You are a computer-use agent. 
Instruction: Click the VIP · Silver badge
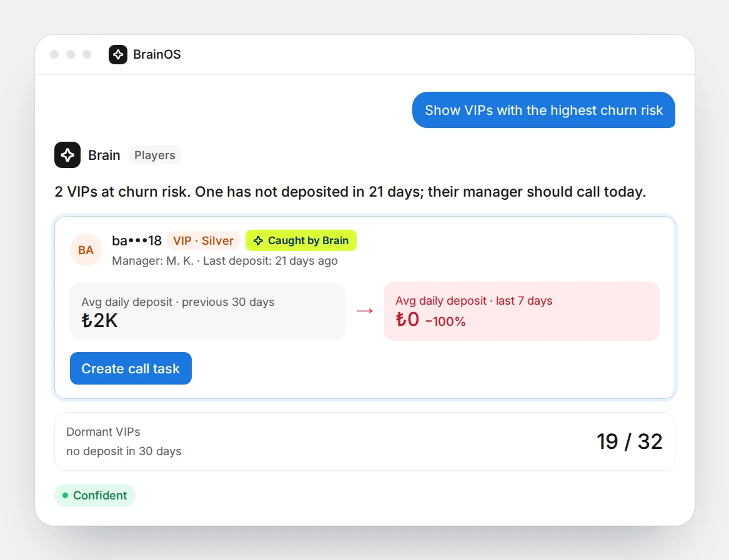click(203, 240)
